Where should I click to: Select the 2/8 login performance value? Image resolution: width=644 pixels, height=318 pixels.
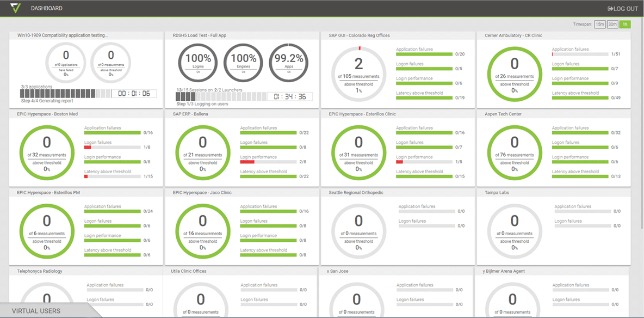point(303,162)
